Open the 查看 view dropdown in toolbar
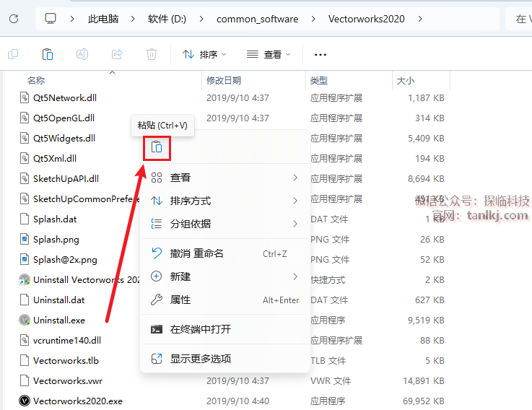This screenshot has height=410, width=532. pos(269,54)
